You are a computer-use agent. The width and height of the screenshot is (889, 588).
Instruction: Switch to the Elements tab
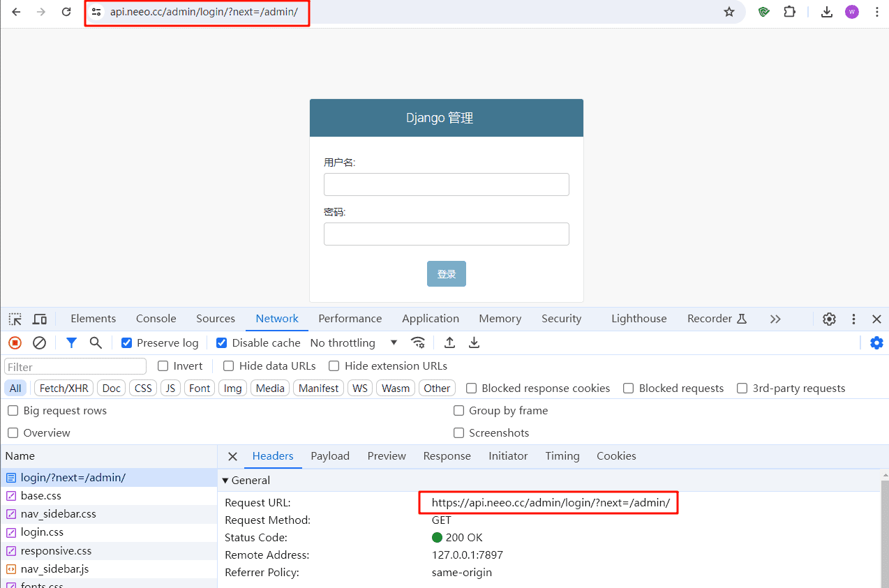coord(94,319)
